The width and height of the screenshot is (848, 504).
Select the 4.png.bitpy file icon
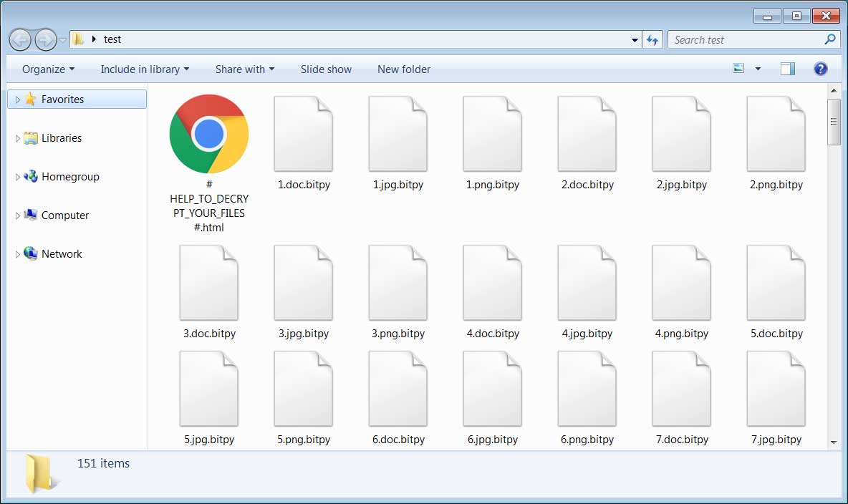[x=681, y=283]
